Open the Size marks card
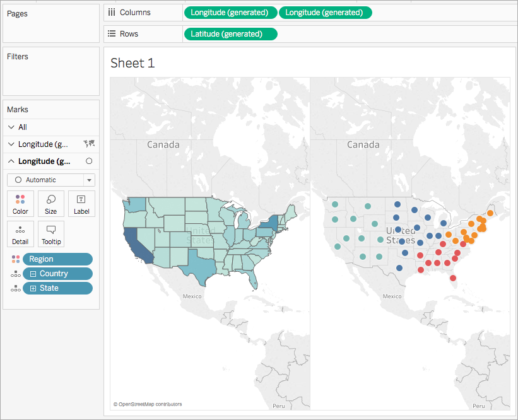The image size is (518, 420). click(51, 204)
